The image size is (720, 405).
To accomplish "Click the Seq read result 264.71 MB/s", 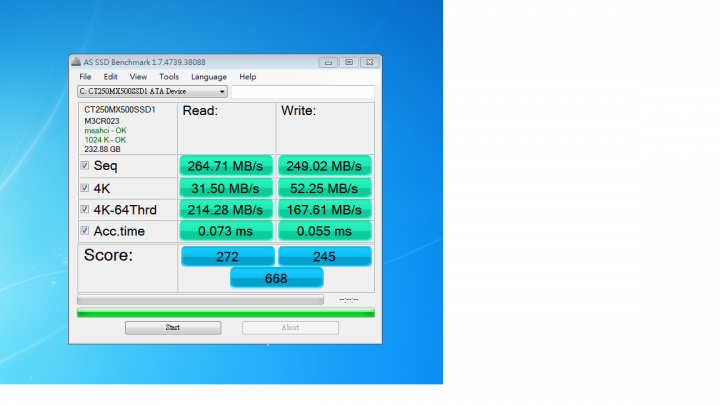I will pyautogui.click(x=225, y=166).
